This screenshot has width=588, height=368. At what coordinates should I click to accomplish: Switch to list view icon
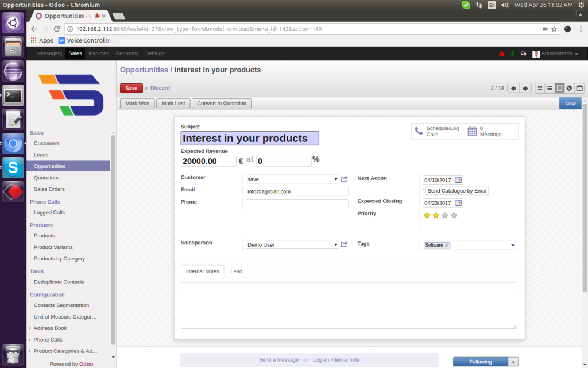pyautogui.click(x=550, y=88)
